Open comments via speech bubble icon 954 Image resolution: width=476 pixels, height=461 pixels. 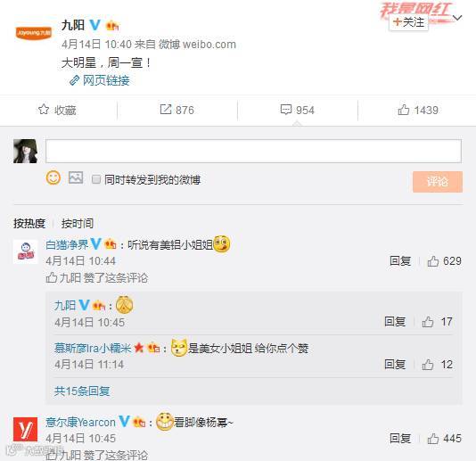click(286, 110)
